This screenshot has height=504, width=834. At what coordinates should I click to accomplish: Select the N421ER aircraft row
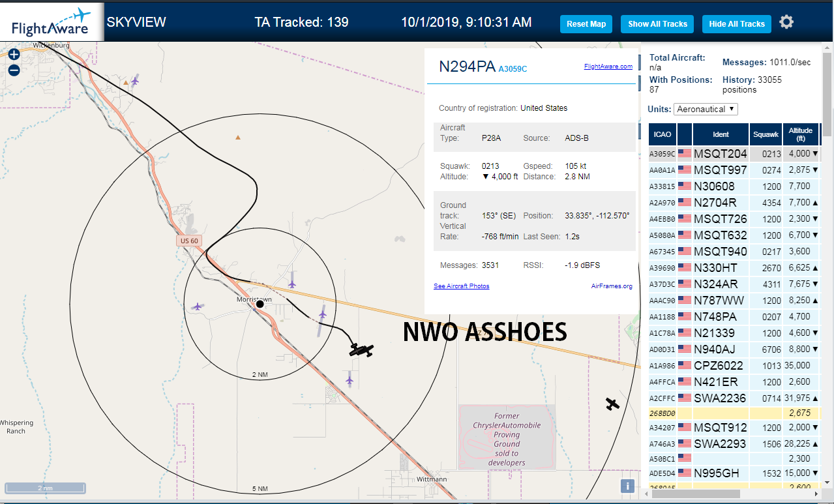coord(734,382)
